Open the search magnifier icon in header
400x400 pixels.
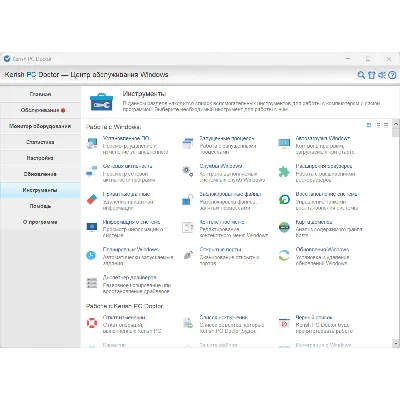tap(361, 75)
